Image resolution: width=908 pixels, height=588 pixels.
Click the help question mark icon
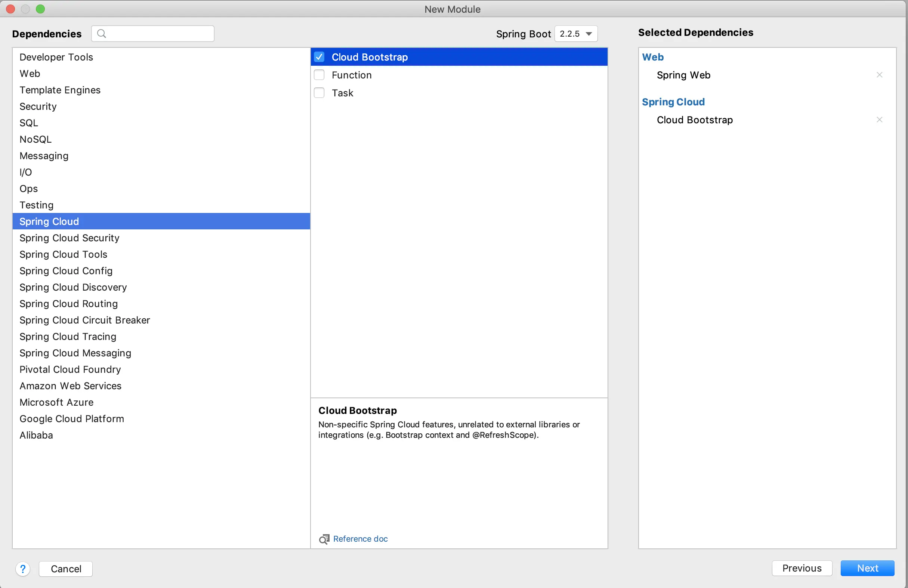[x=23, y=569]
